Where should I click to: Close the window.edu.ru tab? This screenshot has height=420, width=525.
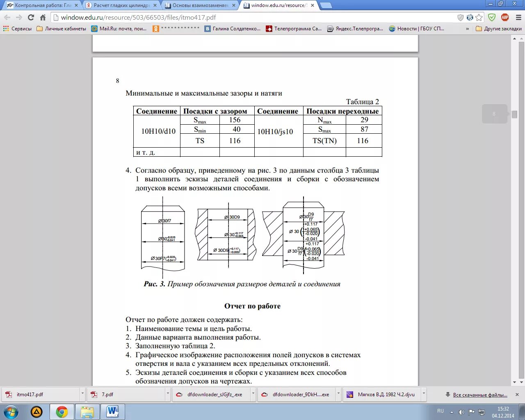(313, 5)
